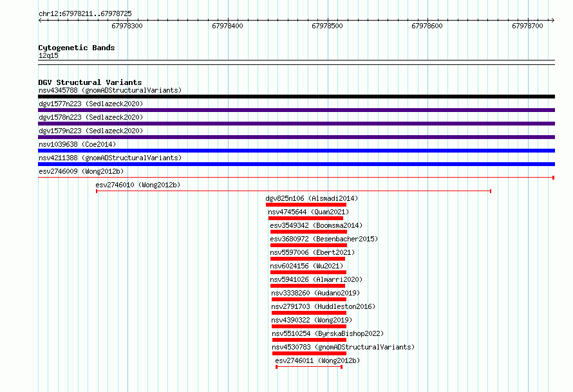Viewport: 573px width, 392px height.
Task: Open nsv3338260 (Audano2019) label
Action: point(315,293)
